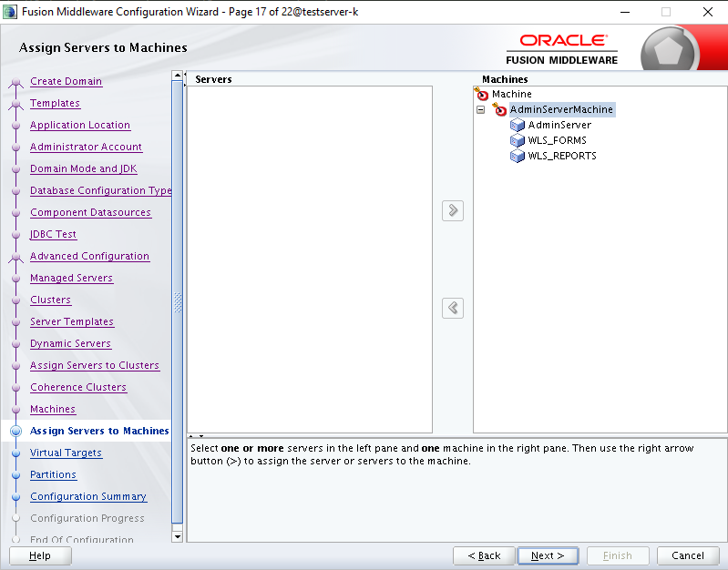Click the Back button
The width and height of the screenshot is (728, 570).
(x=484, y=555)
